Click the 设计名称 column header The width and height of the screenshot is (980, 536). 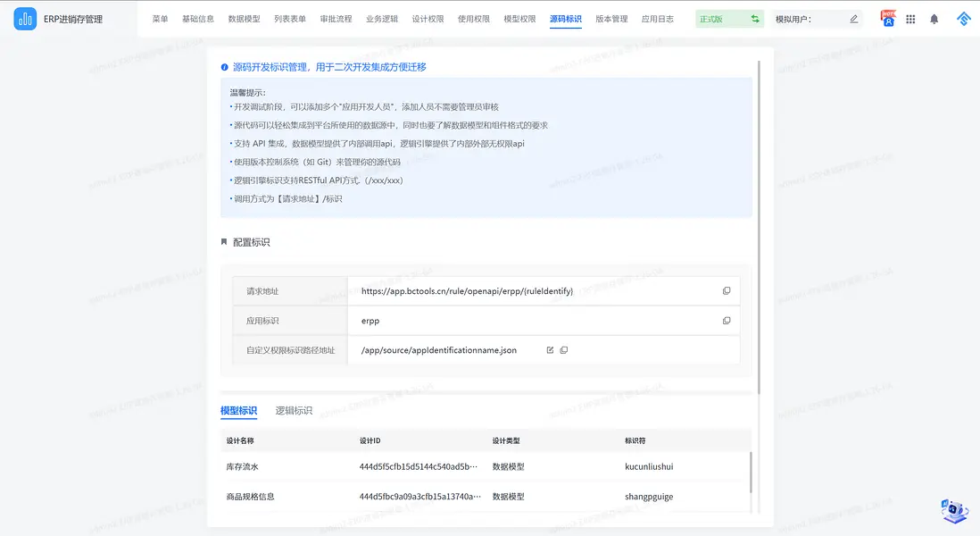pyautogui.click(x=240, y=441)
